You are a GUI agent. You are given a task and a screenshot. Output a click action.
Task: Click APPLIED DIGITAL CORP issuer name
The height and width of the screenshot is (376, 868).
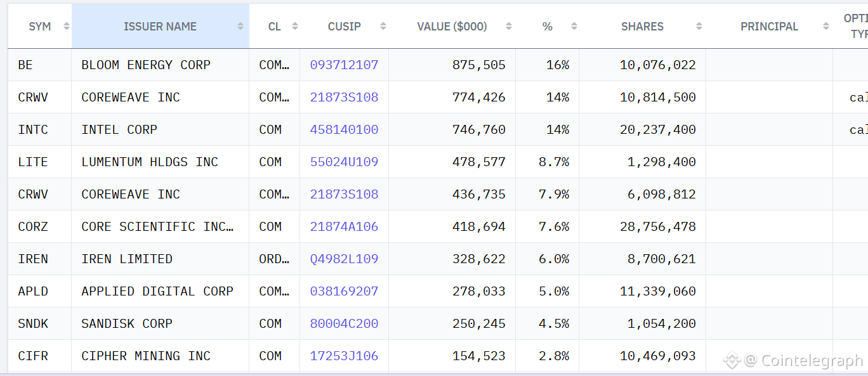click(157, 291)
